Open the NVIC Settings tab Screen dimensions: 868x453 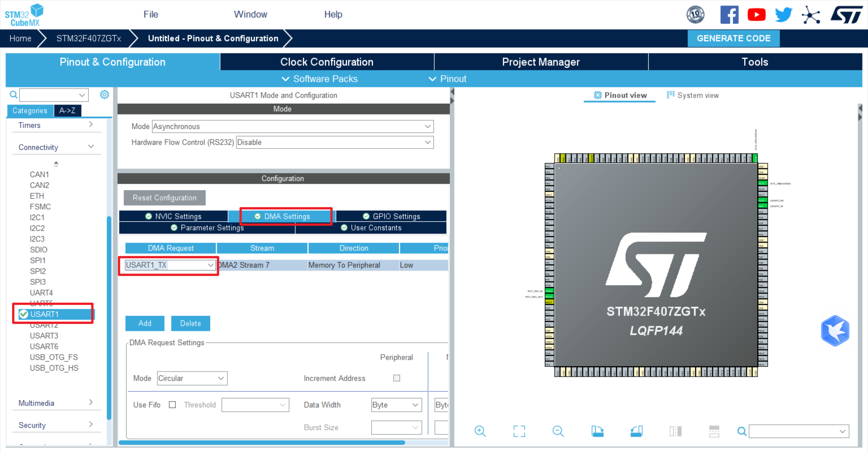pyautogui.click(x=174, y=216)
